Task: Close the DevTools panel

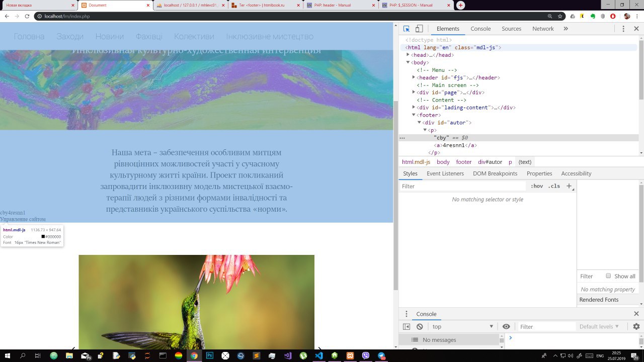Action: 636,29
